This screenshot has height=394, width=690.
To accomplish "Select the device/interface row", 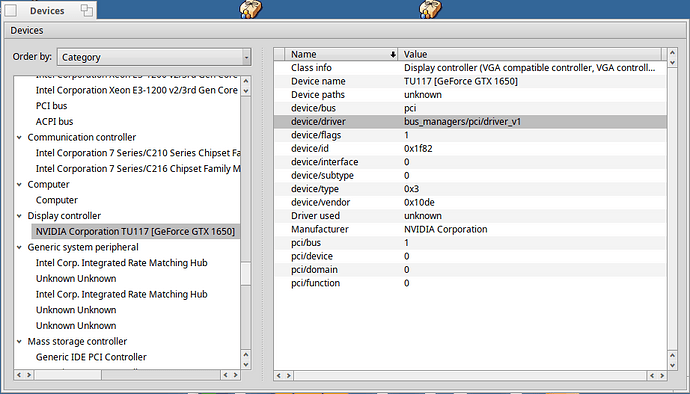I will [x=470, y=162].
